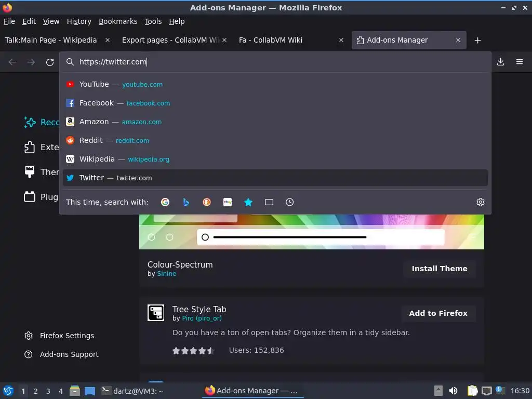Open the desktop start menu launcher
This screenshot has width=532, height=399.
coord(8,391)
